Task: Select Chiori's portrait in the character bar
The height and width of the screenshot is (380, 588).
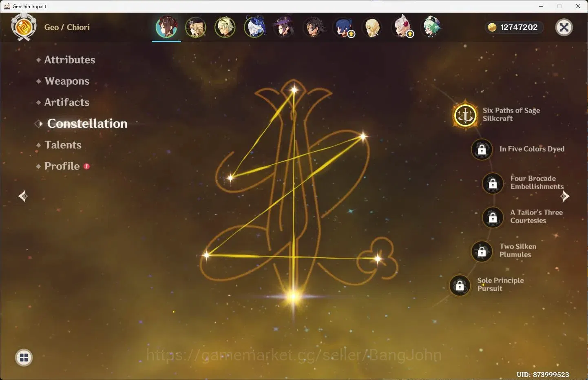Action: (x=166, y=27)
